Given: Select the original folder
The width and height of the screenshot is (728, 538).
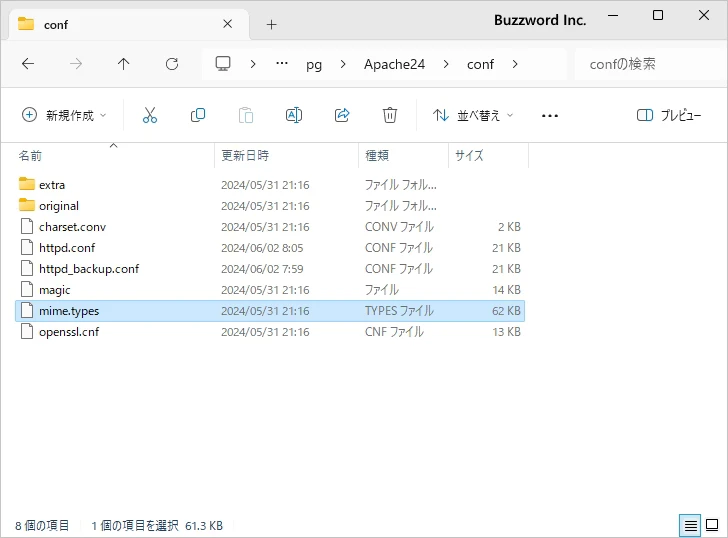Looking at the screenshot, I should [x=270, y=206].
